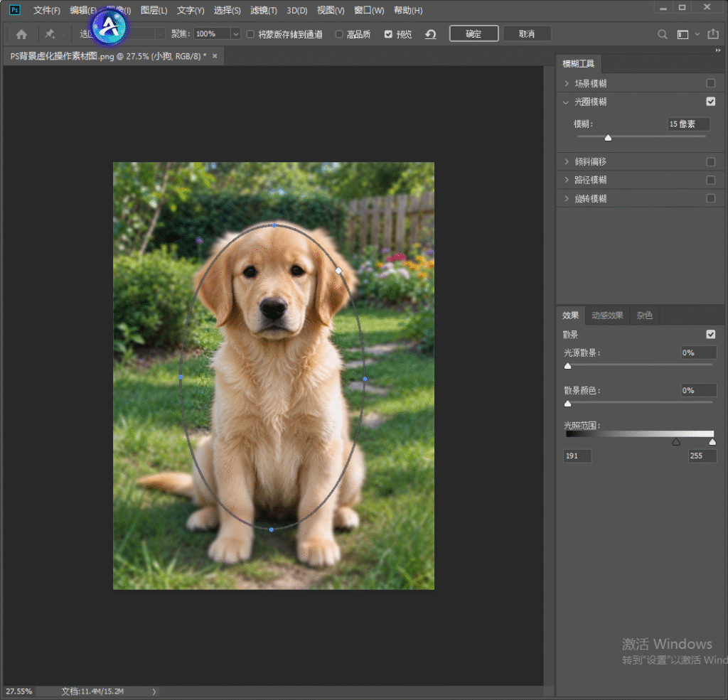Expand the 路径模糊 section

pyautogui.click(x=566, y=180)
